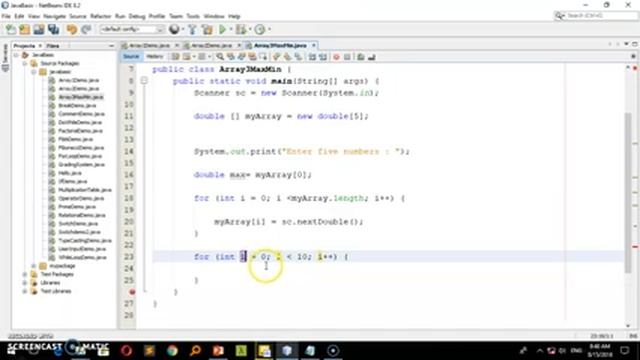Click the Redo arrow icon
Screen dimensions: 640x360
86,29
